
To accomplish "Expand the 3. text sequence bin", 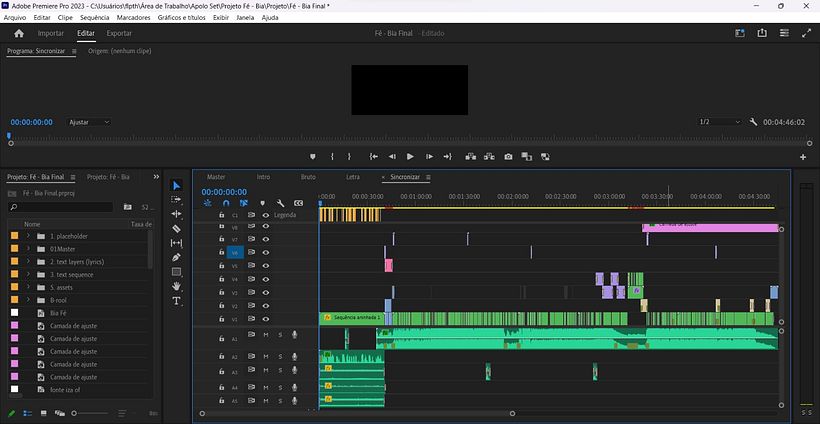I will [x=28, y=274].
